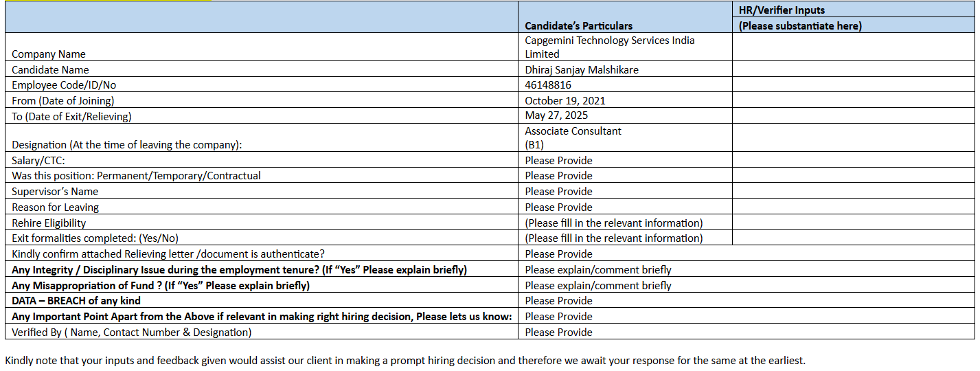
Task: Click the comment cell for Integrity / Disciplinary Issue
Action: click(x=598, y=270)
